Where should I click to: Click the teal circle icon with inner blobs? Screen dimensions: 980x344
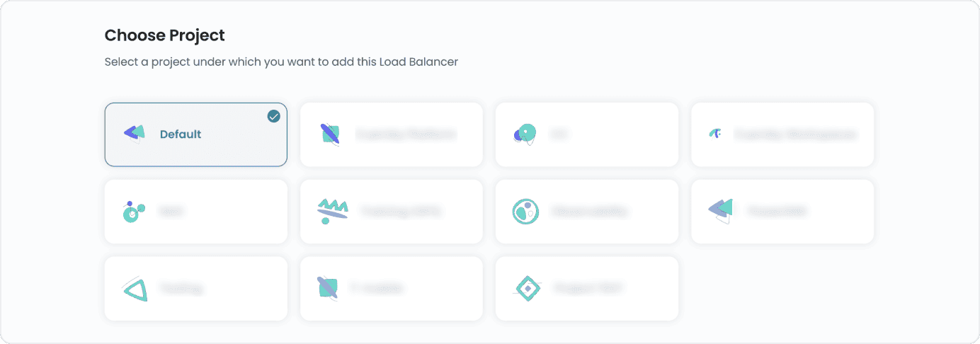click(x=525, y=211)
